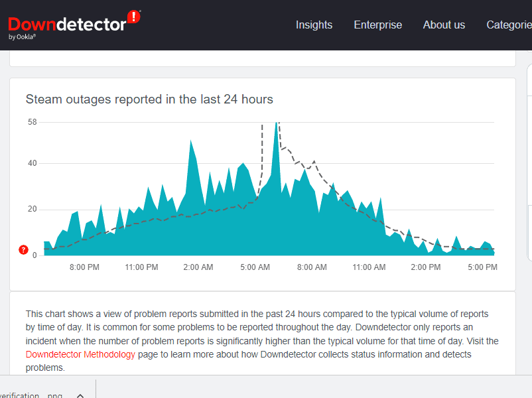Follow the Downdetector Methodology link
The height and width of the screenshot is (398, 532).
click(x=80, y=354)
